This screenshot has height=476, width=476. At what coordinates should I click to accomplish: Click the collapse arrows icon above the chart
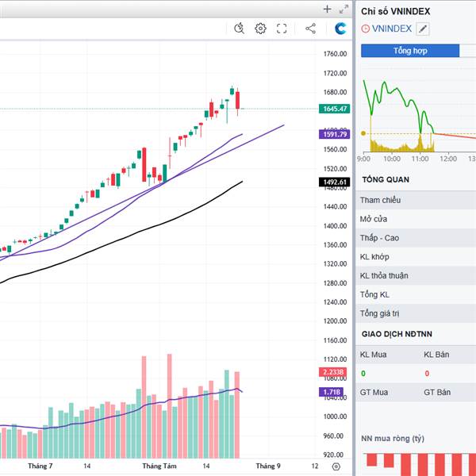(x=344, y=10)
